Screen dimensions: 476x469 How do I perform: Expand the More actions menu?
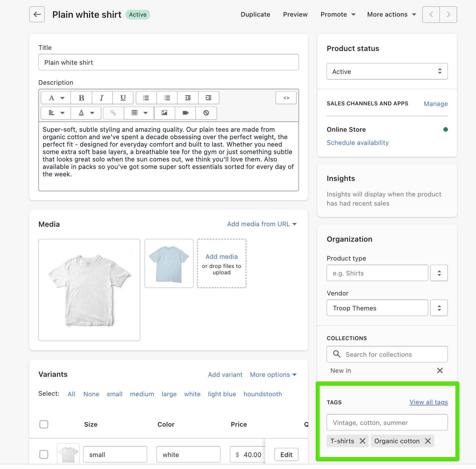click(392, 14)
